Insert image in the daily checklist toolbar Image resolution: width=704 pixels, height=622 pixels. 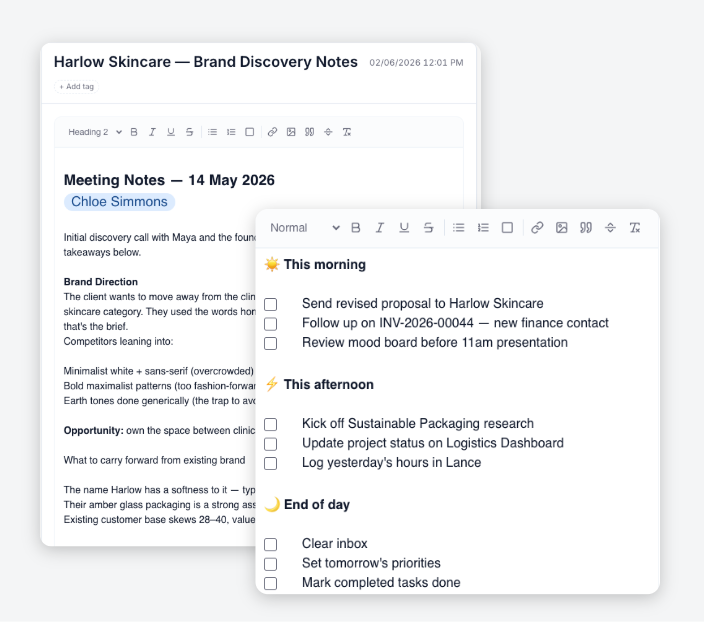(561, 228)
